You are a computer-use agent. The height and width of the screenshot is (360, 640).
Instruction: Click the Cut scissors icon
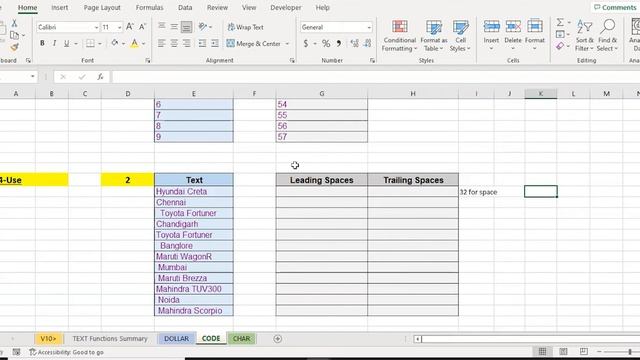click(x=14, y=23)
